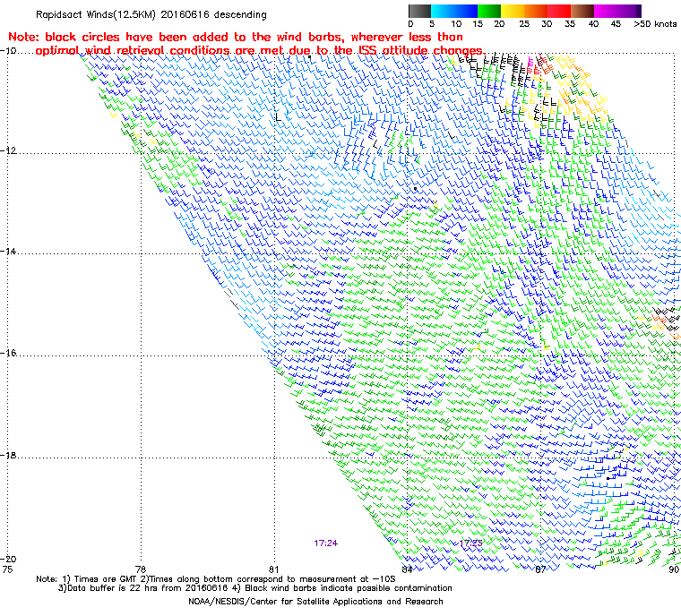This screenshot has height=616, width=681.
Task: Select the gray 0–5 knots legend segment
Action: (x=419, y=11)
